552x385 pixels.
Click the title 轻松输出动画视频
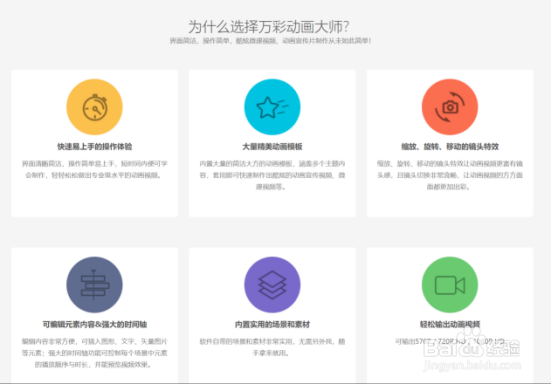click(450, 324)
